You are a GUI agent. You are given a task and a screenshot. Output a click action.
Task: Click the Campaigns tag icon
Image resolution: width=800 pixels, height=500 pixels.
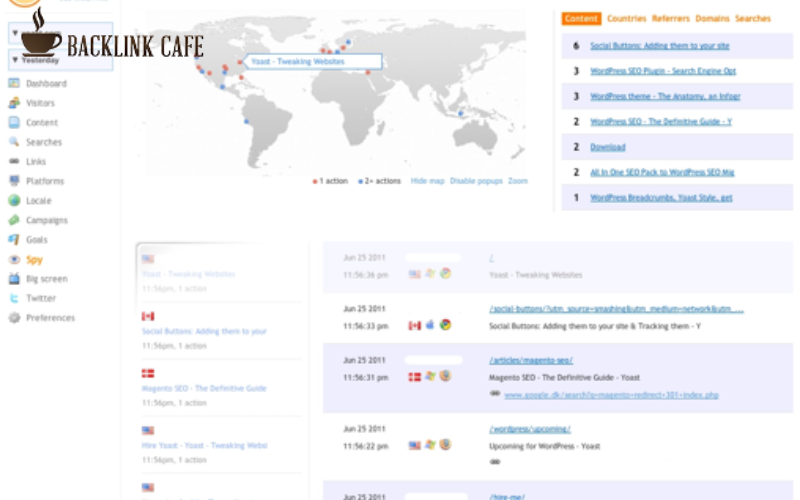[x=14, y=220]
